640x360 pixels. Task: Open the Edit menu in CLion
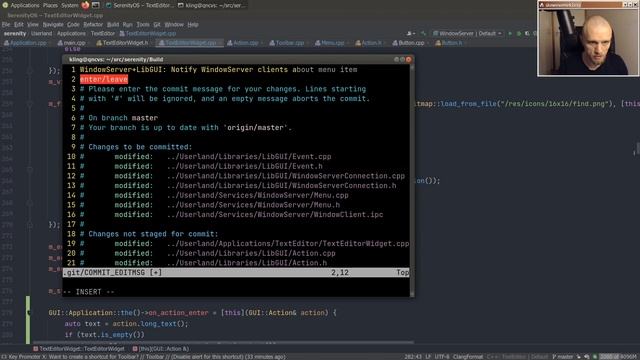(x=19, y=24)
